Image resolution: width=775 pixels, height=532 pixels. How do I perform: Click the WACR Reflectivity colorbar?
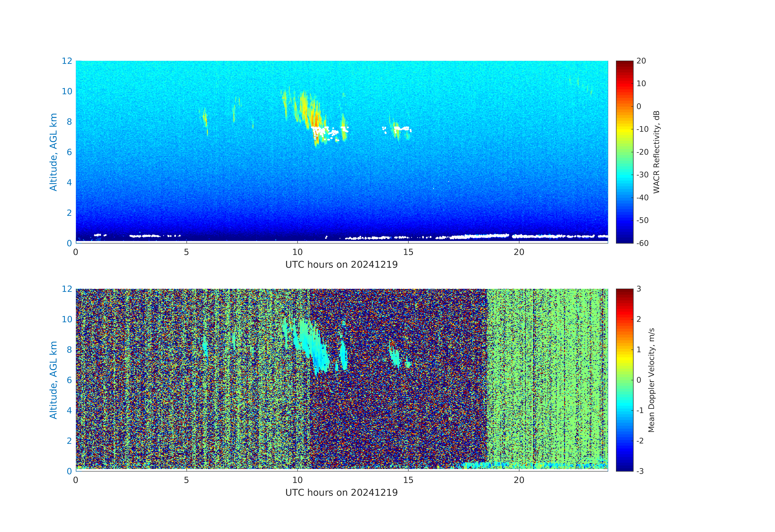click(624, 152)
